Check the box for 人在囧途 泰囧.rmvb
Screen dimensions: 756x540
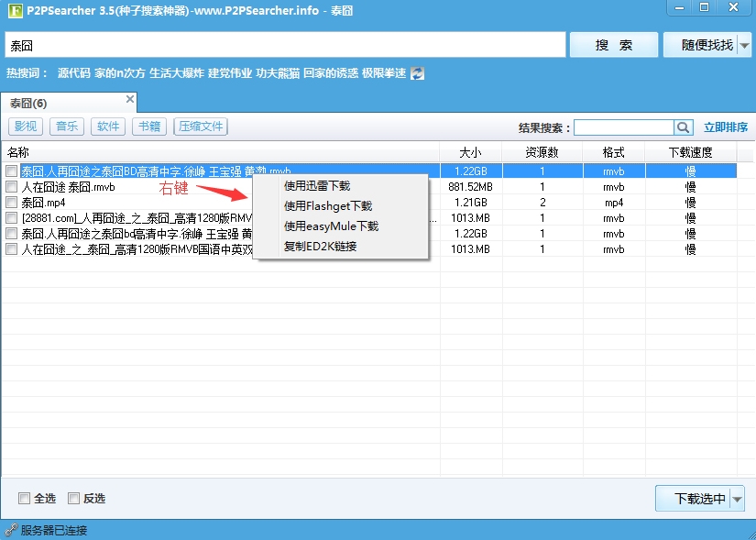tap(11, 187)
